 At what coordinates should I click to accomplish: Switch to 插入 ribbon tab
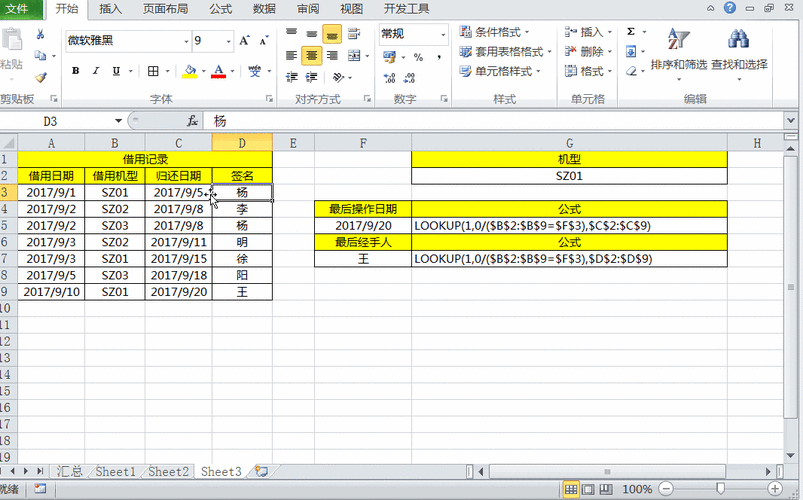point(110,9)
